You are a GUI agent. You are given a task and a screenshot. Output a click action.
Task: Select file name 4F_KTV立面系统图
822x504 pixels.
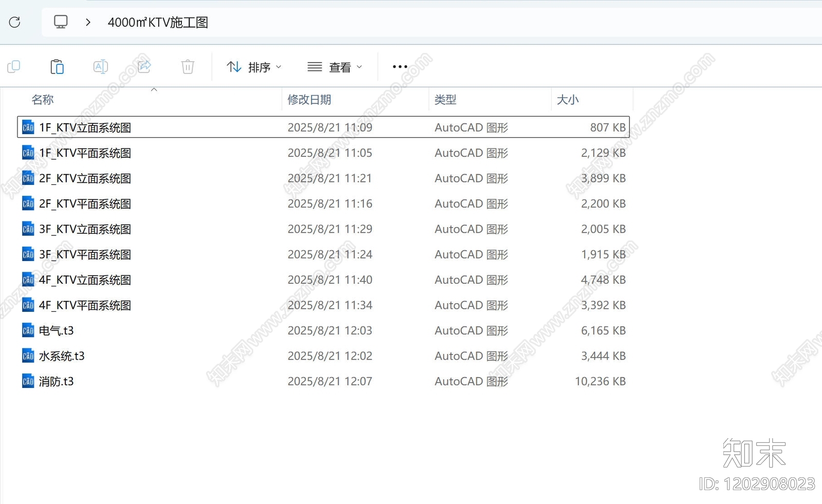point(85,279)
